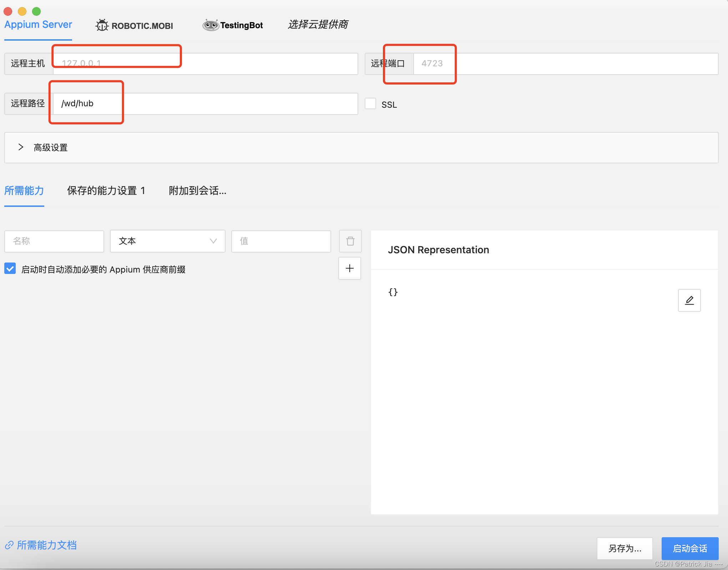The width and height of the screenshot is (728, 570).
Task: Click the green maximize window button
Action: pyautogui.click(x=36, y=11)
